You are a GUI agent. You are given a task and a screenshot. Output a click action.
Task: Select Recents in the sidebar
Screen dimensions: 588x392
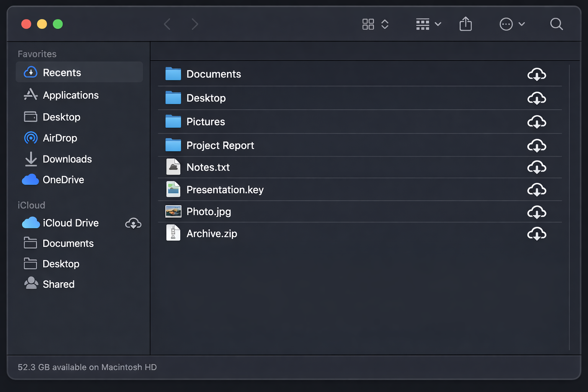79,72
